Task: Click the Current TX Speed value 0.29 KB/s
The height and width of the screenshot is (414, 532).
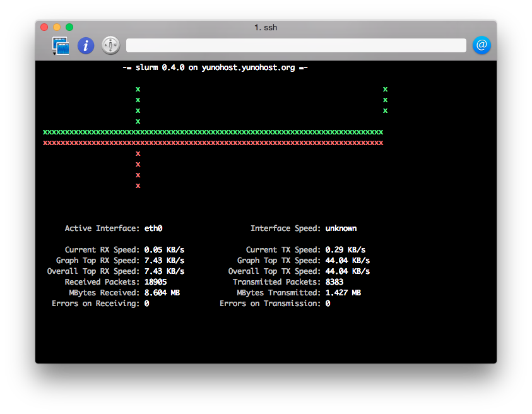Action: pyautogui.click(x=345, y=250)
